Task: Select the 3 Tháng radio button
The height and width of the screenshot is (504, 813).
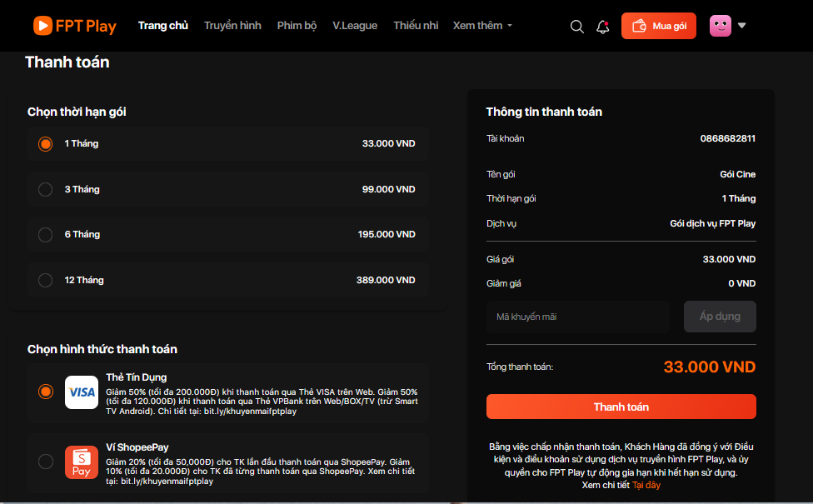Action: (45, 189)
